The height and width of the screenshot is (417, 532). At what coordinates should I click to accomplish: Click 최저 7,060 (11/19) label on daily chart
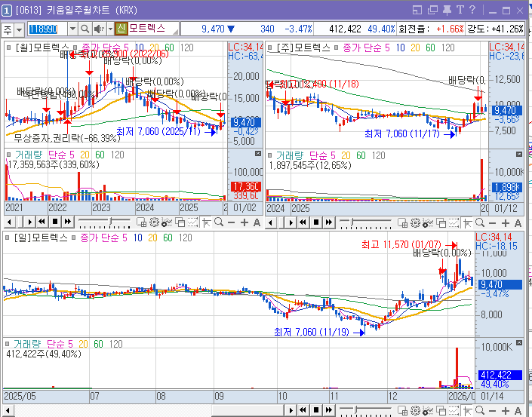click(x=312, y=332)
